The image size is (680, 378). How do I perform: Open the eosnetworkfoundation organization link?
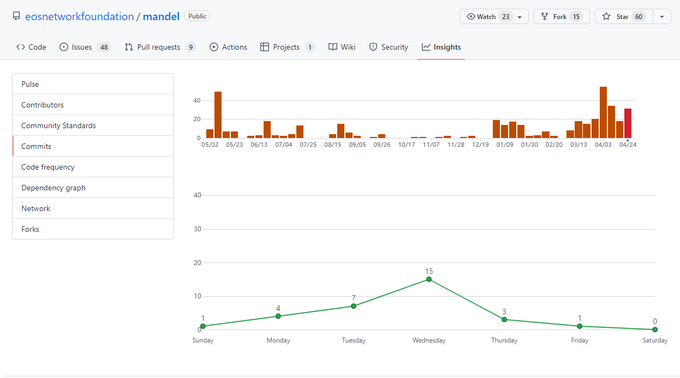(79, 16)
